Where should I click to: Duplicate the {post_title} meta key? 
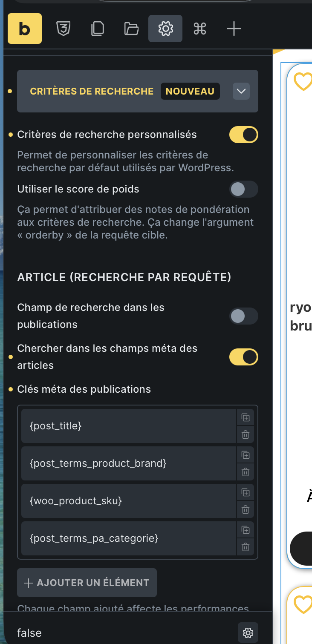246,417
